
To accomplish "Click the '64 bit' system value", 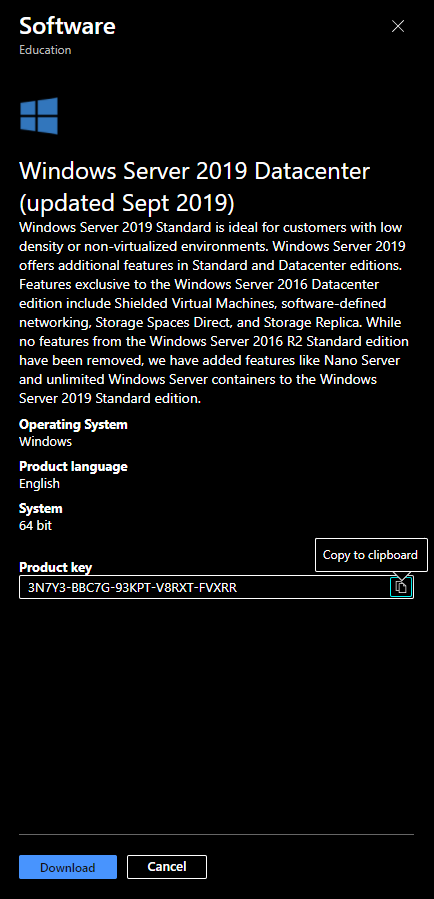I will [36, 525].
